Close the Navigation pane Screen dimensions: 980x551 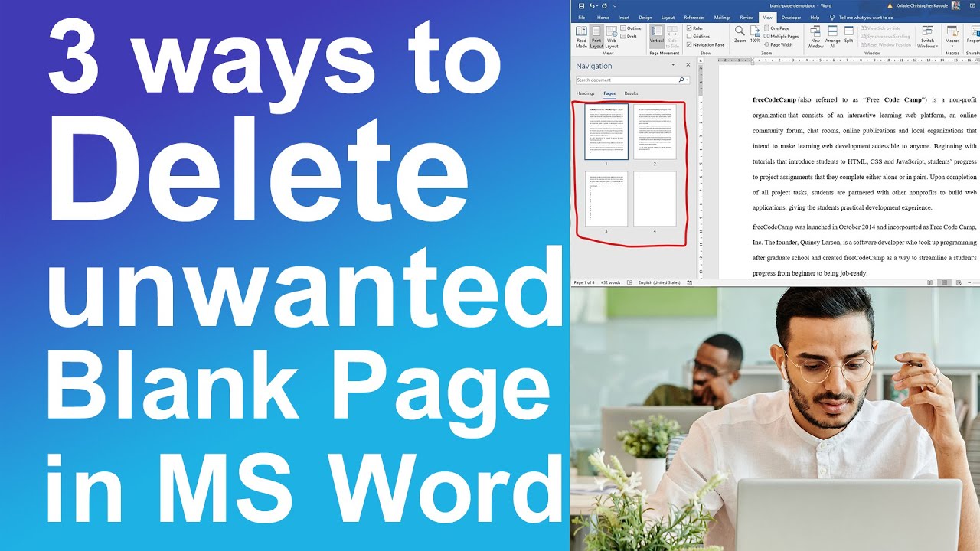tap(688, 65)
